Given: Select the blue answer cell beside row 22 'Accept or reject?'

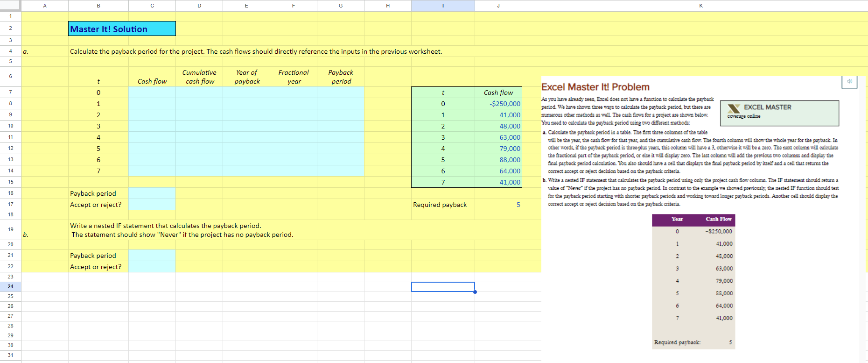Looking at the screenshot, I should tap(152, 267).
